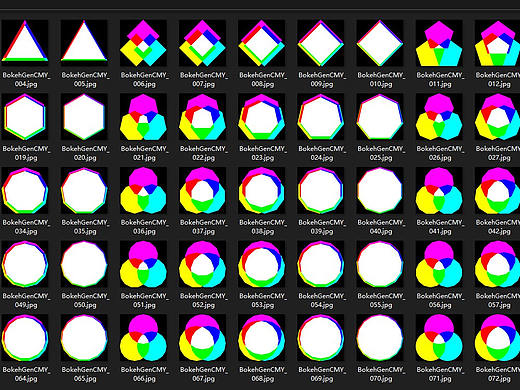Select thumbnail BokehGenCMY_034.jpg

[25, 190]
